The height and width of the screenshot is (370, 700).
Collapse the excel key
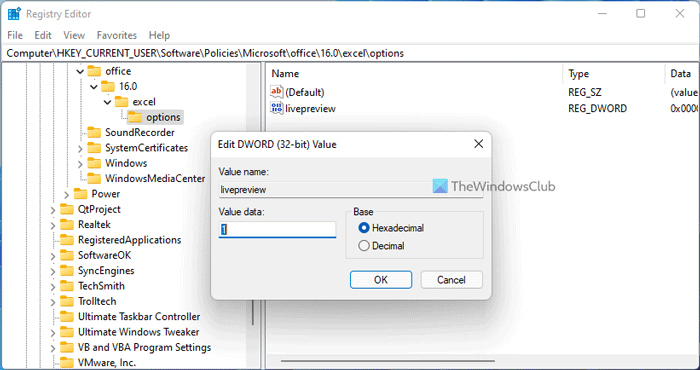(x=107, y=102)
